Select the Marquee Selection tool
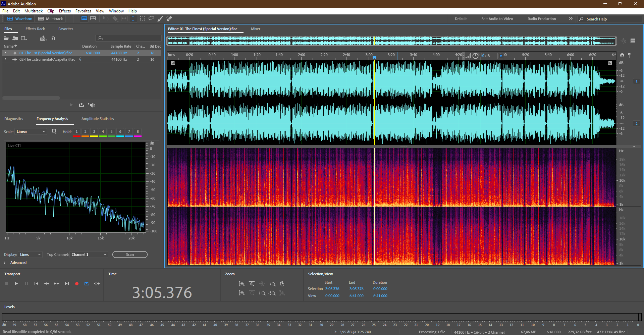644x335 pixels. tap(143, 19)
